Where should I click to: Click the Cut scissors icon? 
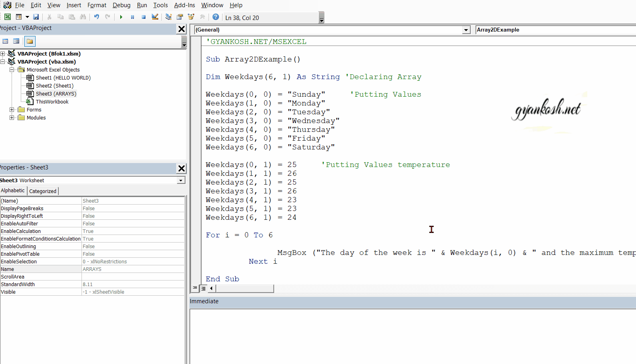tap(49, 17)
